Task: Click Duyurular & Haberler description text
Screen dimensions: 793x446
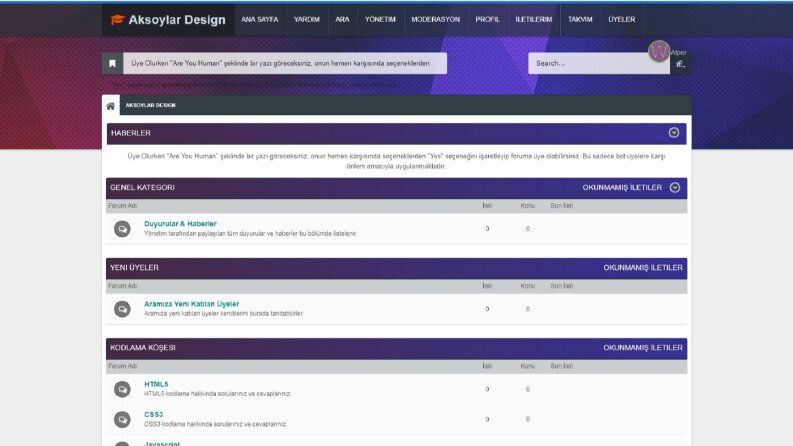Action: click(x=250, y=234)
